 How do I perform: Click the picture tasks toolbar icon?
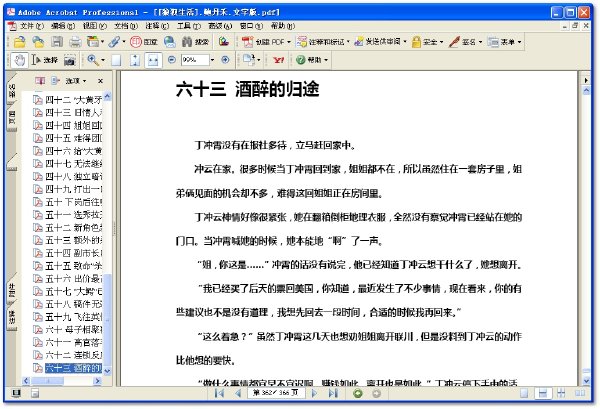224,41
